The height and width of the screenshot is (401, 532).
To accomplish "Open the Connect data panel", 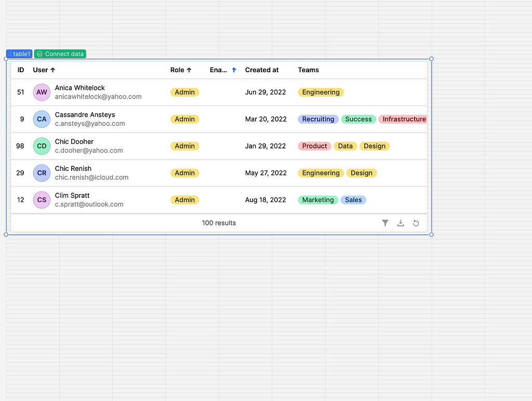I will (x=60, y=54).
